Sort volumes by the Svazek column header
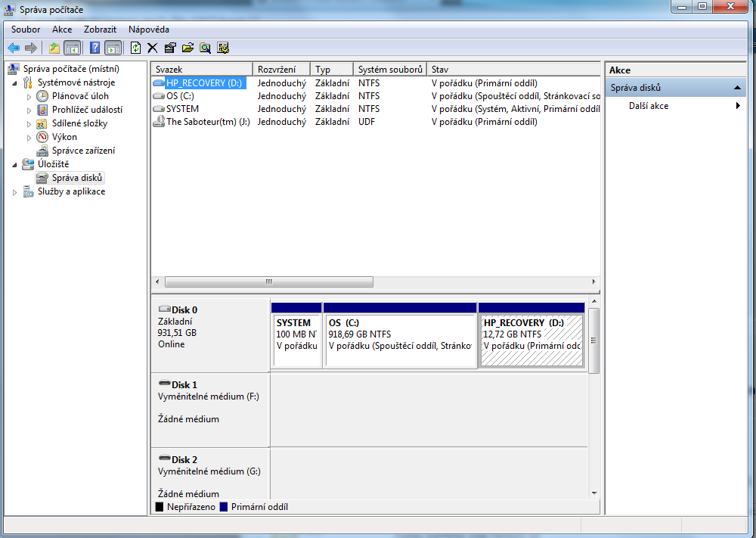 (202, 69)
